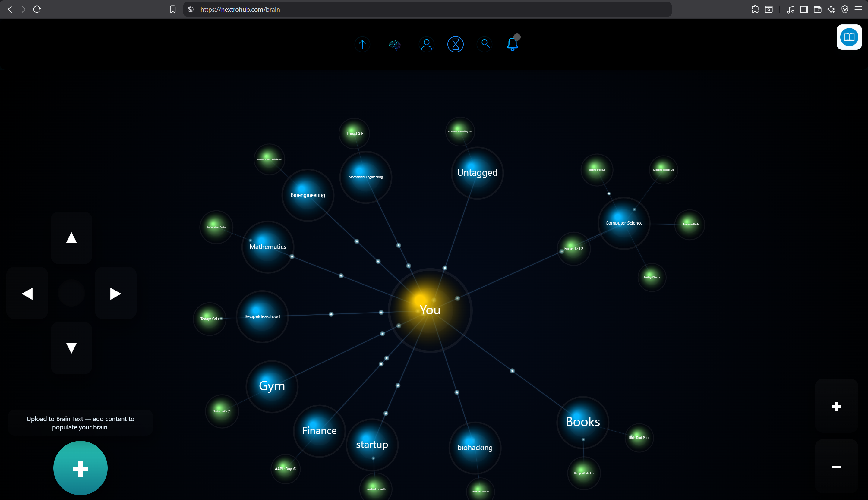The height and width of the screenshot is (500, 868).
Task: Click the browser bookmark icon
Action: tap(173, 9)
